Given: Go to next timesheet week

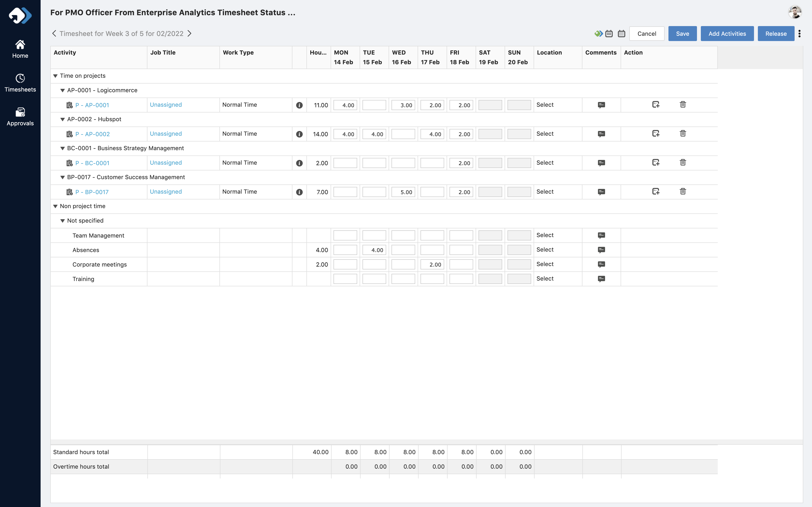Looking at the screenshot, I should coord(189,34).
